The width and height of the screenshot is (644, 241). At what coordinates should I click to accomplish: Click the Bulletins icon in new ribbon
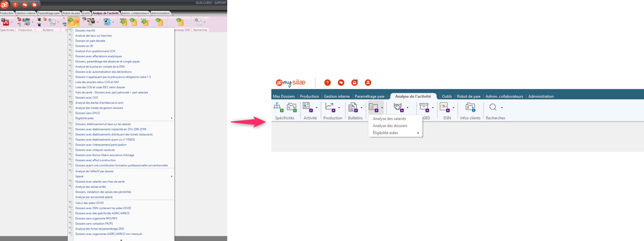(x=353, y=107)
